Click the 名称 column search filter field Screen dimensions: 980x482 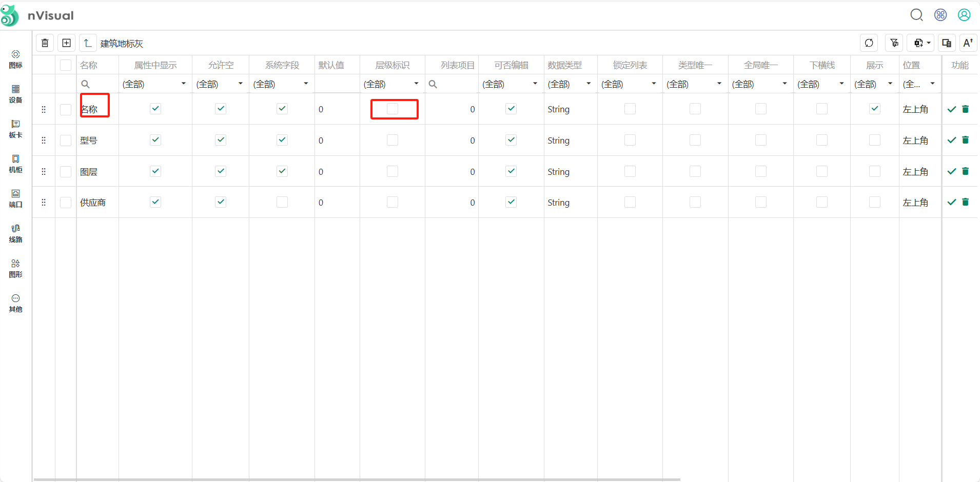(97, 84)
